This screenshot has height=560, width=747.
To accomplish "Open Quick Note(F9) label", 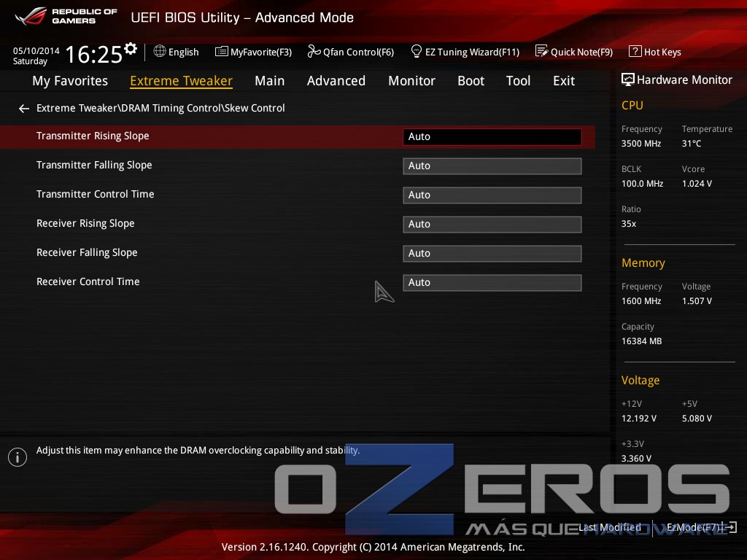I will pyautogui.click(x=581, y=52).
